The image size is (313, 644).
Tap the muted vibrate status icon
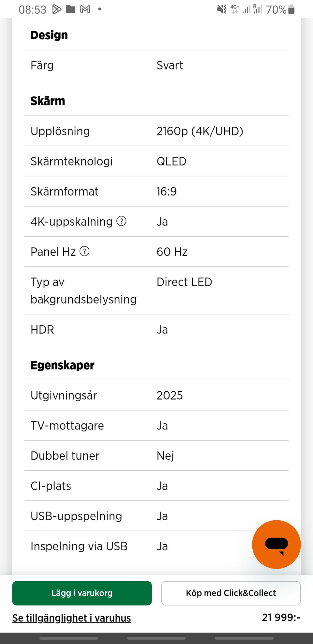(222, 9)
